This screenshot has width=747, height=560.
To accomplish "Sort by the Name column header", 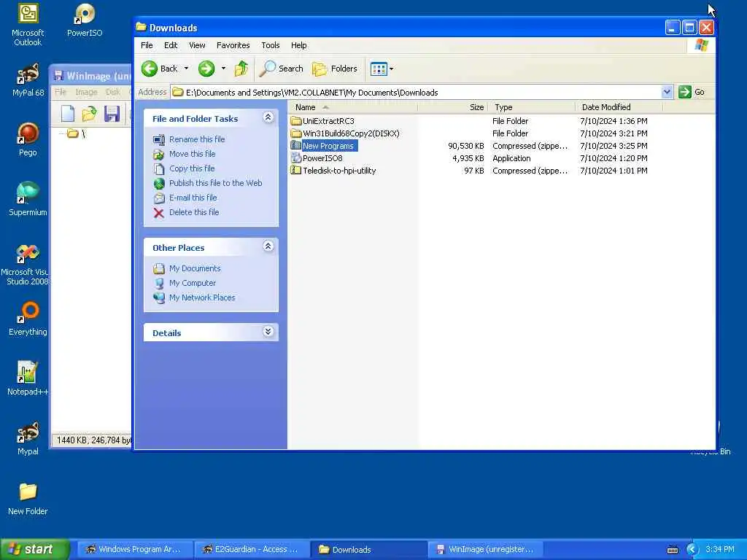I will coord(352,108).
